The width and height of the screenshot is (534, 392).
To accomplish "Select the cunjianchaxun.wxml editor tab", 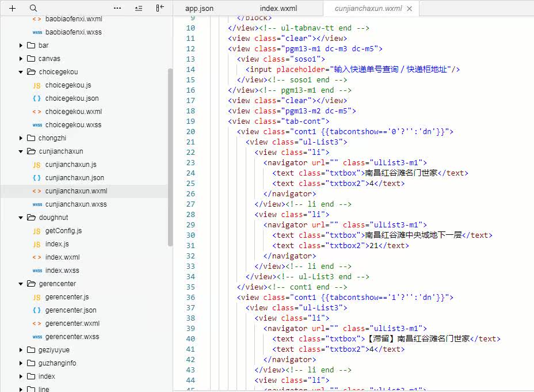I will (368, 9).
